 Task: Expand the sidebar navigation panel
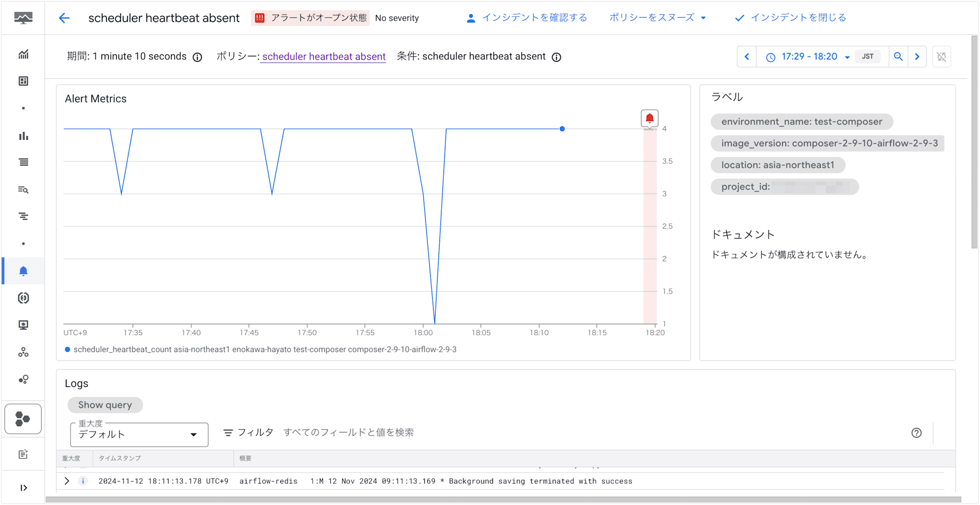(23, 488)
